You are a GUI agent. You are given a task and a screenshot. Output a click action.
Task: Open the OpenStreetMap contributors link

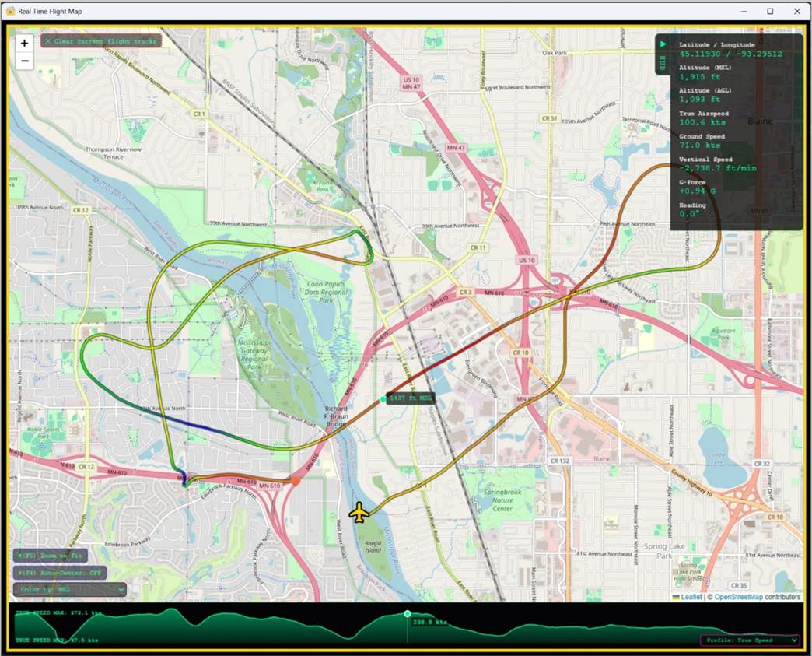pos(738,597)
